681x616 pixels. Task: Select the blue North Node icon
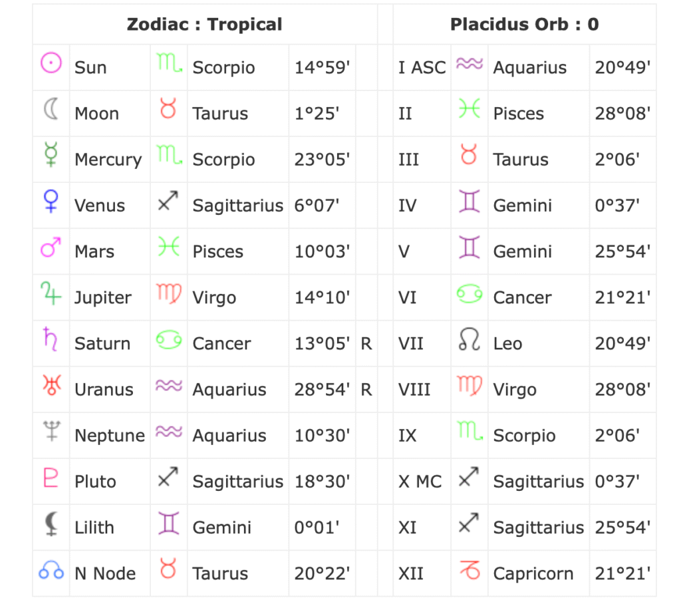(51, 570)
